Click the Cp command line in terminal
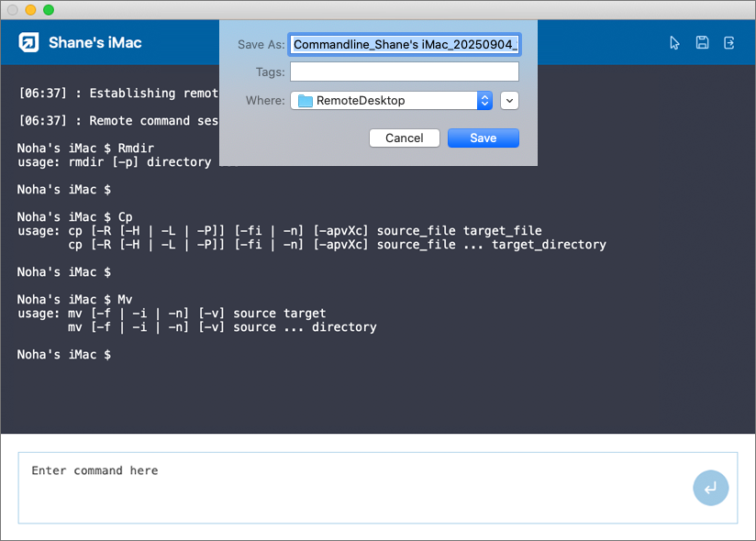 tap(75, 217)
